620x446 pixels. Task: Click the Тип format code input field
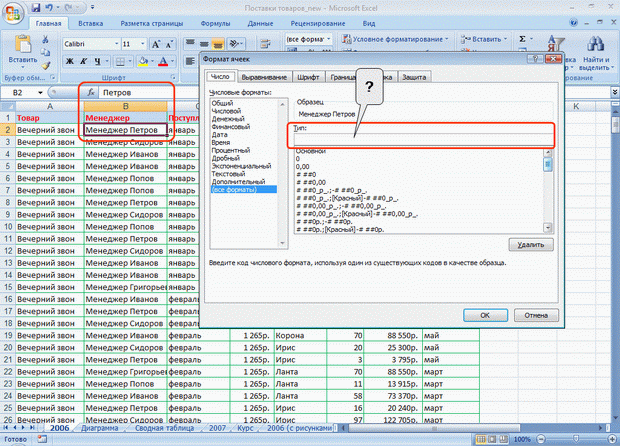point(423,140)
